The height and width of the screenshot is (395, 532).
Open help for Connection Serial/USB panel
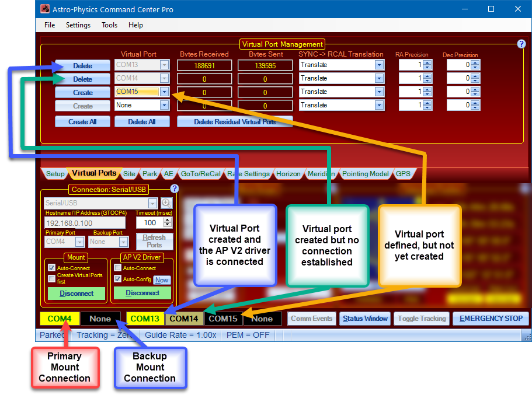coord(175,189)
